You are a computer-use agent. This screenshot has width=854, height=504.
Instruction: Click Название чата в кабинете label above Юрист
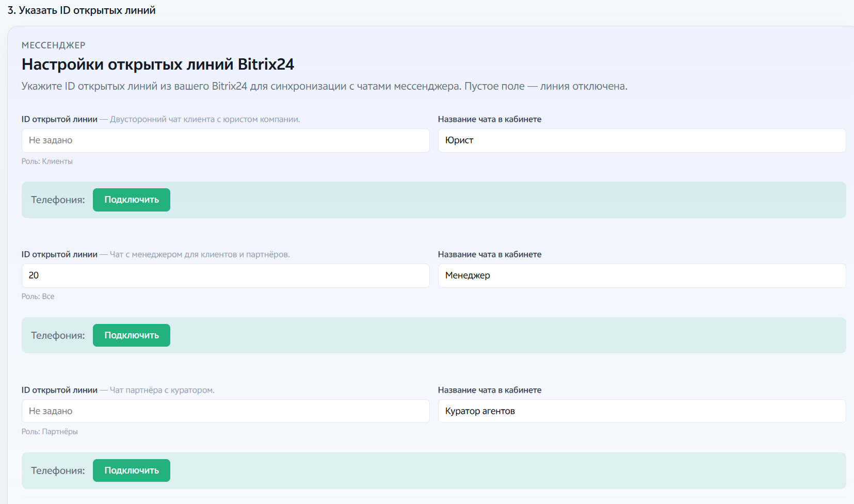click(x=490, y=119)
